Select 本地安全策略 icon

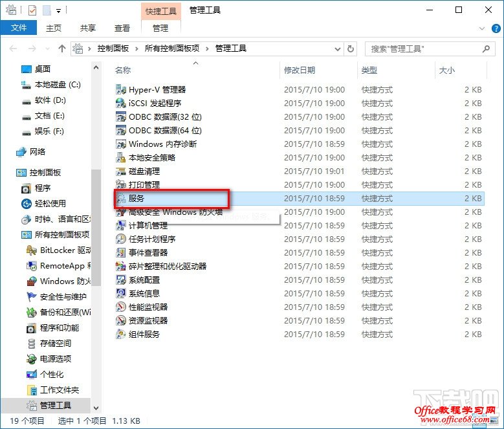tap(120, 157)
